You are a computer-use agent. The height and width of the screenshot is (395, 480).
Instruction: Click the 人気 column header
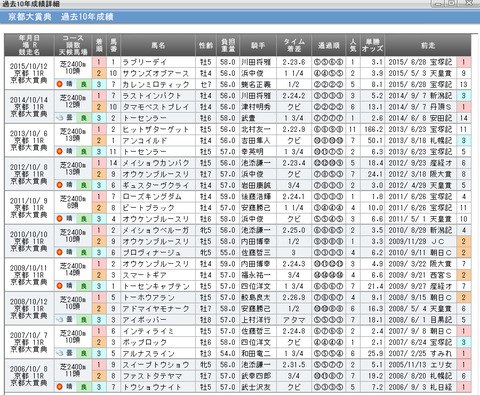coord(353,45)
